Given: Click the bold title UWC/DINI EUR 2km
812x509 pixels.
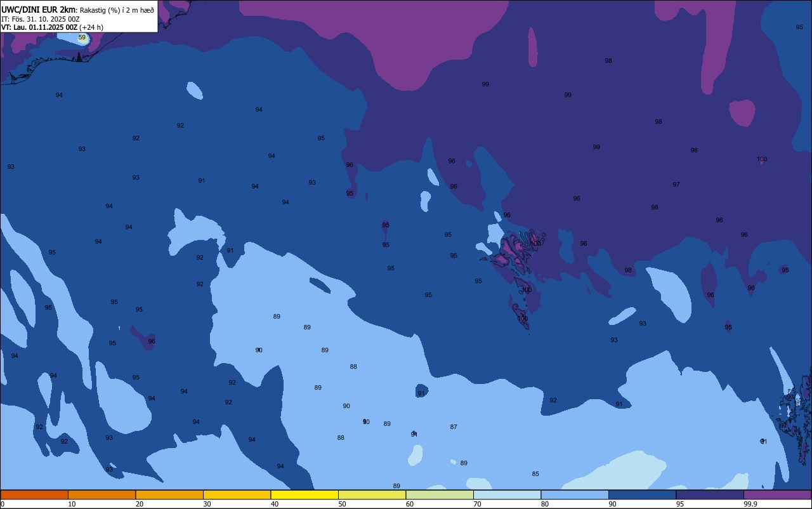Looking at the screenshot, I should (39, 10).
